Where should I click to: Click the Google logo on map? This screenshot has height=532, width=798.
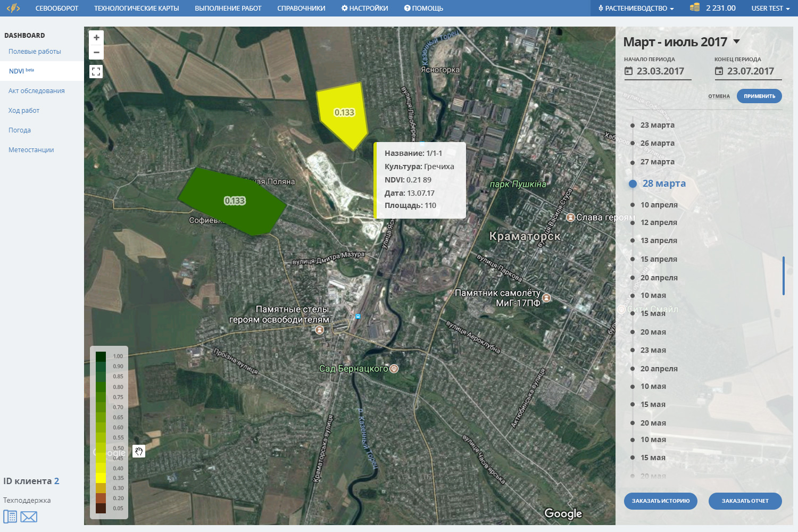pyautogui.click(x=563, y=513)
